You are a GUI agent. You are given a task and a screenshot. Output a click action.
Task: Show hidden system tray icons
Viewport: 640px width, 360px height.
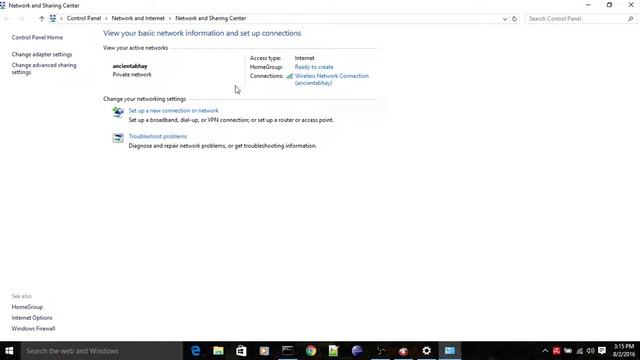click(x=545, y=351)
